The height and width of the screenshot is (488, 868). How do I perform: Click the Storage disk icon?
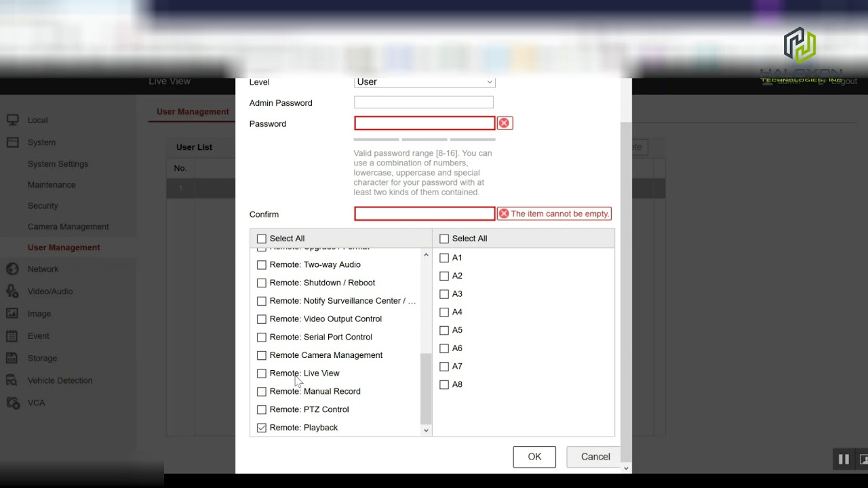[12, 358]
